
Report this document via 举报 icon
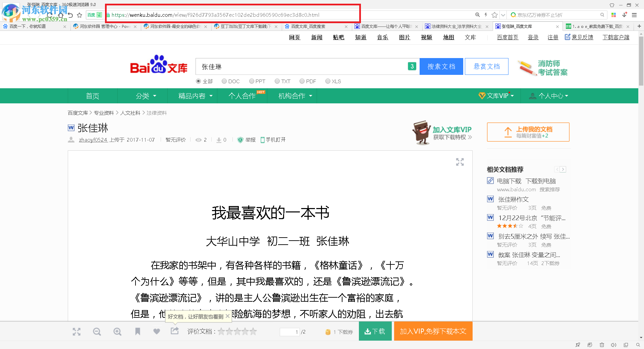tap(247, 140)
